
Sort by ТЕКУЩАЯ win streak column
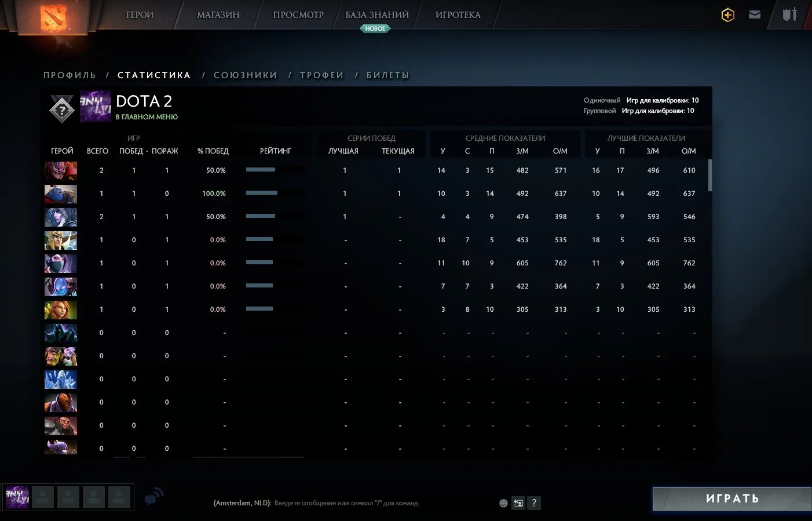pyautogui.click(x=398, y=151)
